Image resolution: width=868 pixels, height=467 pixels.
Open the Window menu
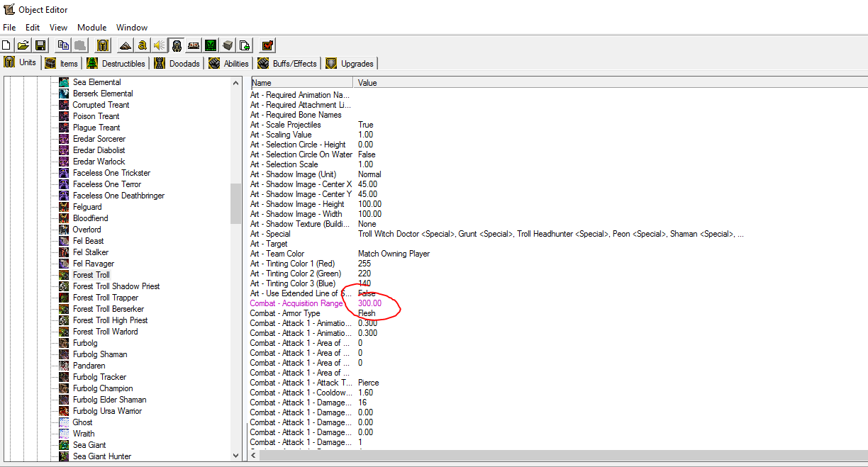coord(132,28)
